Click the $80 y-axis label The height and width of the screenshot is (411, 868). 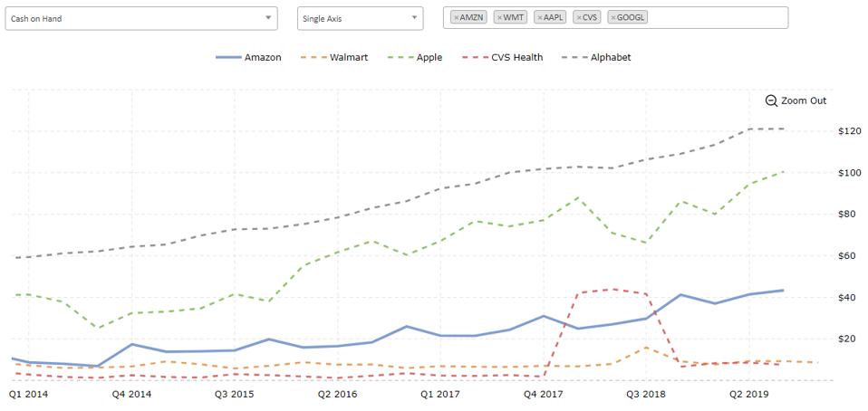pyautogui.click(x=847, y=214)
